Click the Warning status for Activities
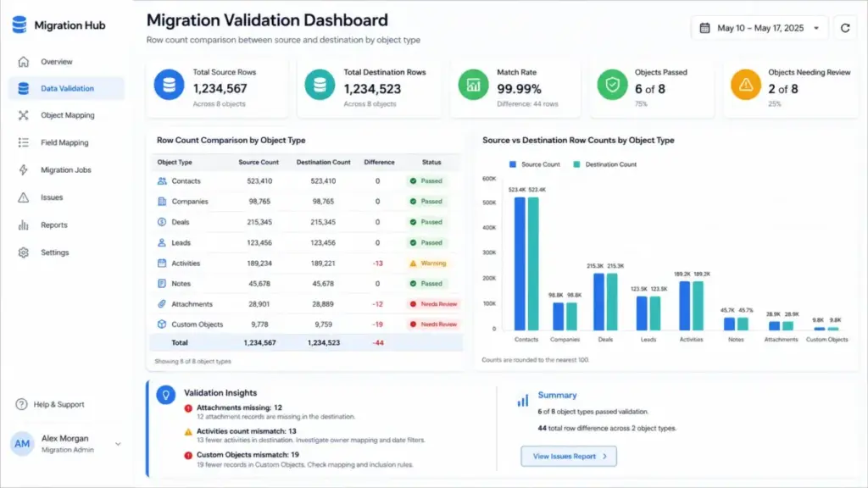868x488 pixels. (428, 263)
